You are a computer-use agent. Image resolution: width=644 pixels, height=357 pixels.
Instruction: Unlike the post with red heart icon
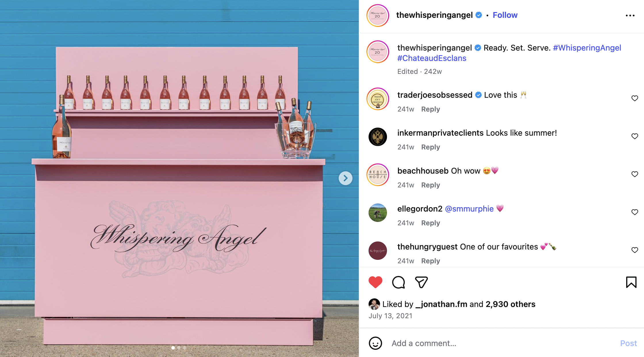point(375,282)
